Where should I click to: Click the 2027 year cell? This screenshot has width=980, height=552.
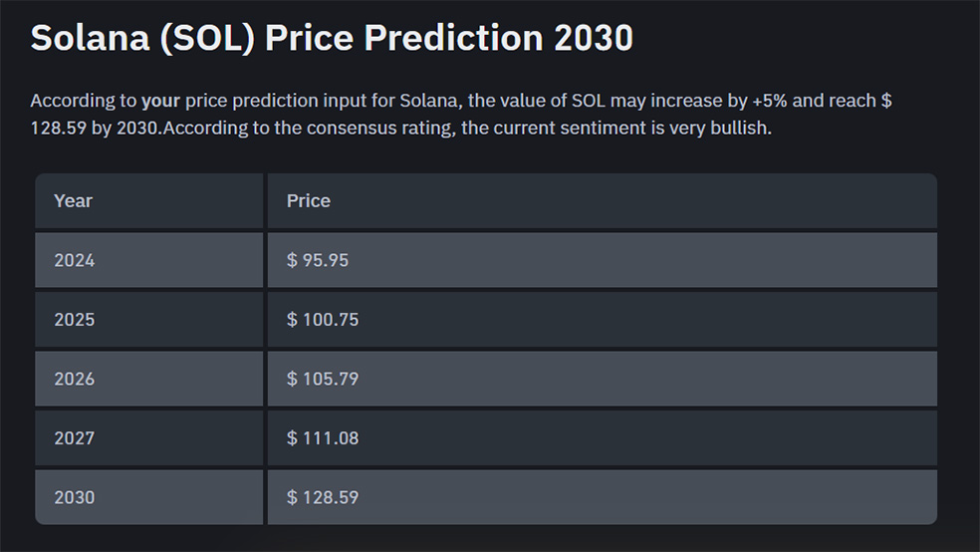click(148, 438)
